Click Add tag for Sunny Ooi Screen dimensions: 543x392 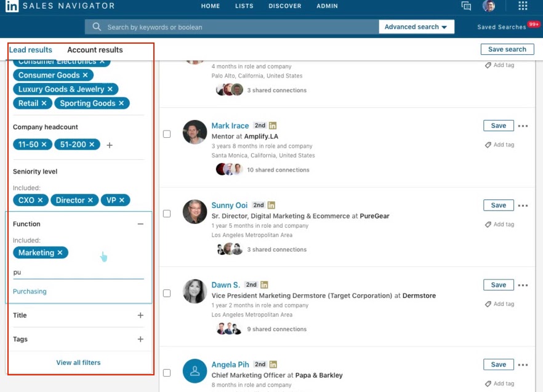[x=500, y=224]
